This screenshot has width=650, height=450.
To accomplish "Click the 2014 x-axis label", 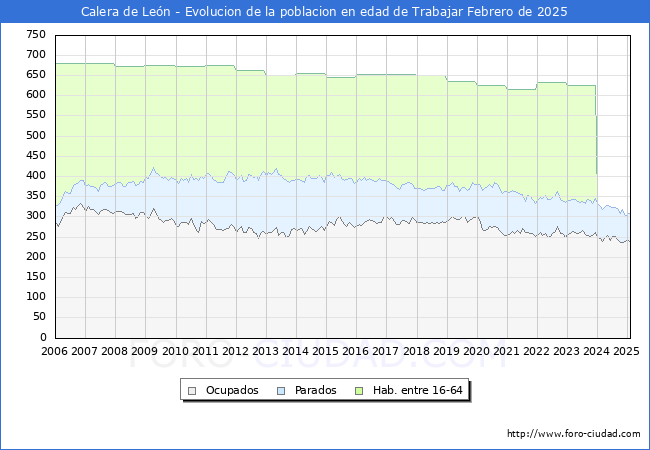I will pyautogui.click(x=295, y=351).
